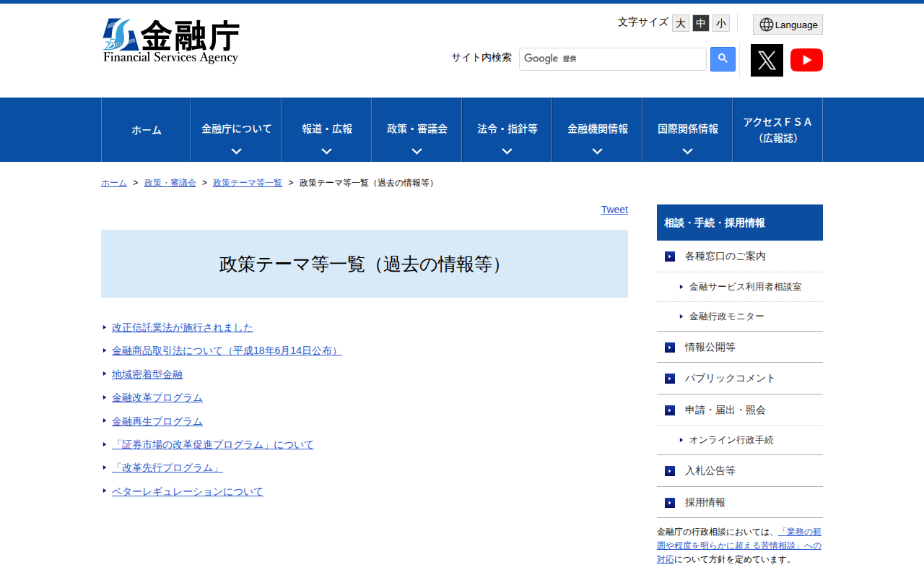Open ベターレギュレーションについて link

[x=188, y=491]
